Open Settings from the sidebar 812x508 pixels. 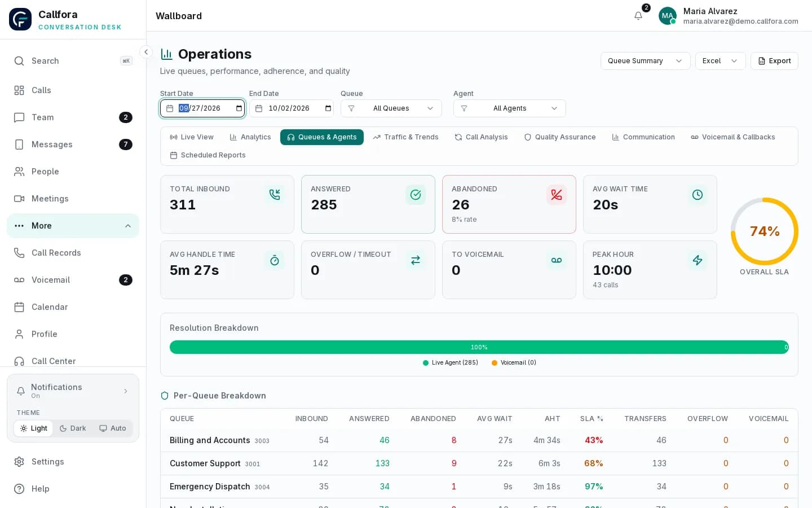[73, 462]
